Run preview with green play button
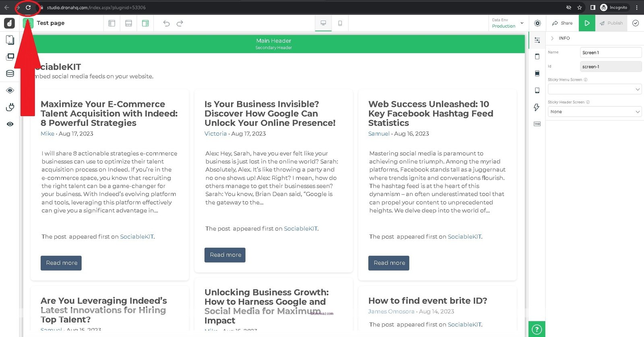Image resolution: width=644 pixels, height=337 pixels. (x=587, y=23)
